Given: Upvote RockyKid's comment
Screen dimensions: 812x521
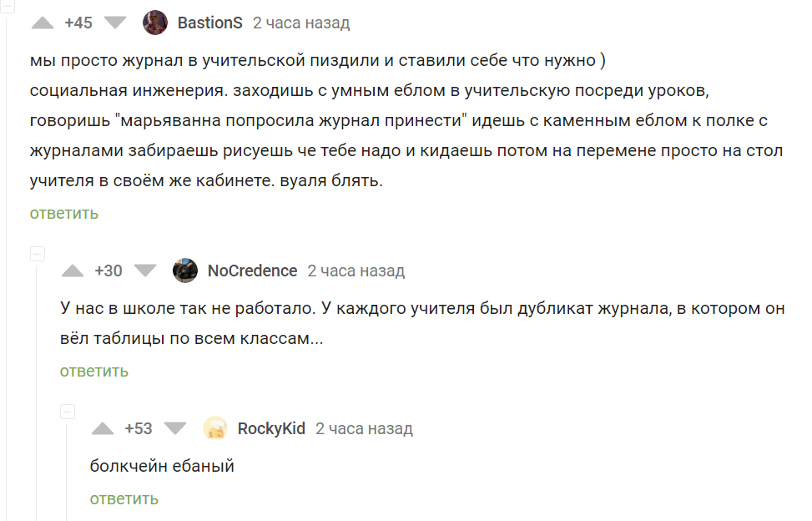Looking at the screenshot, I should 103,428.
